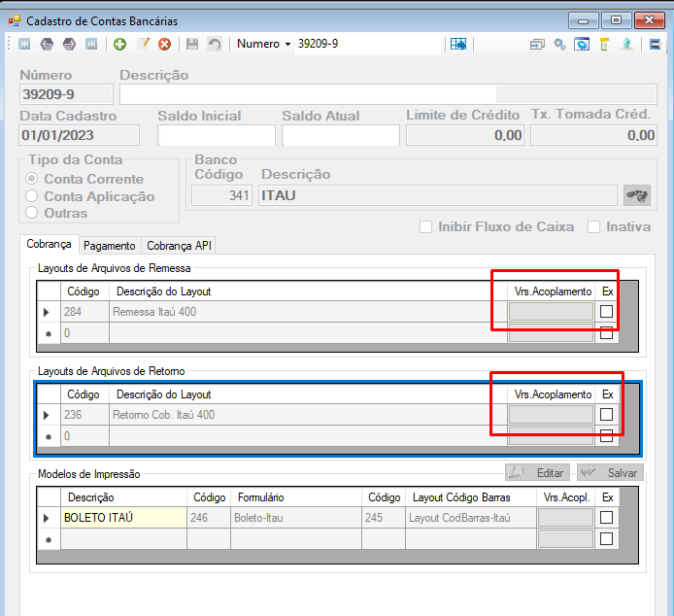Click the next record arrow icon
Screen dimensions: 674x616
69,44
